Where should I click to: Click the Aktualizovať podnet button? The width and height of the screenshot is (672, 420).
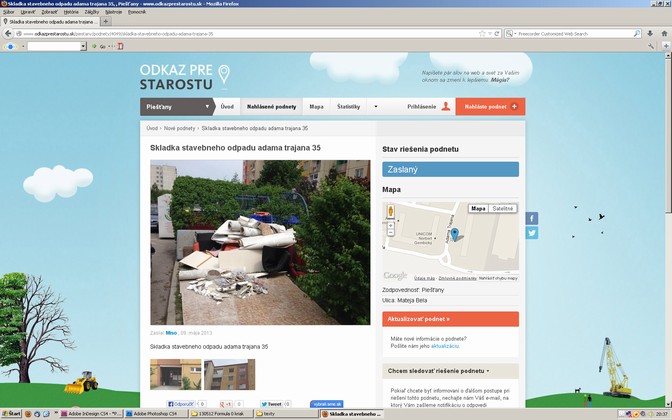(x=450, y=319)
